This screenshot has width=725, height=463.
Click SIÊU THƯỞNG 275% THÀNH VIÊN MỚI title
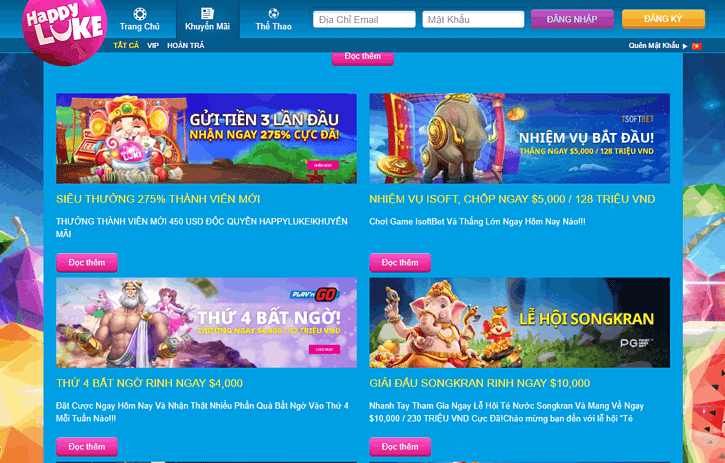pos(158,199)
